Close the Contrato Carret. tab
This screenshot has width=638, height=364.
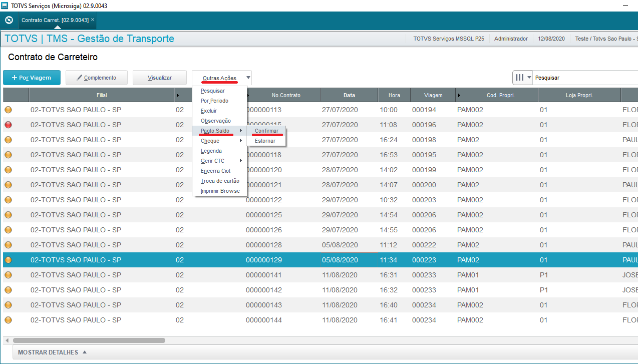93,20
